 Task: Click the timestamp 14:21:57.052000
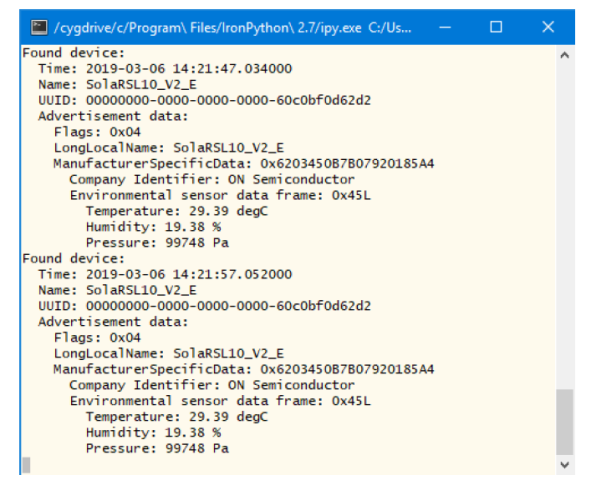click(232, 274)
